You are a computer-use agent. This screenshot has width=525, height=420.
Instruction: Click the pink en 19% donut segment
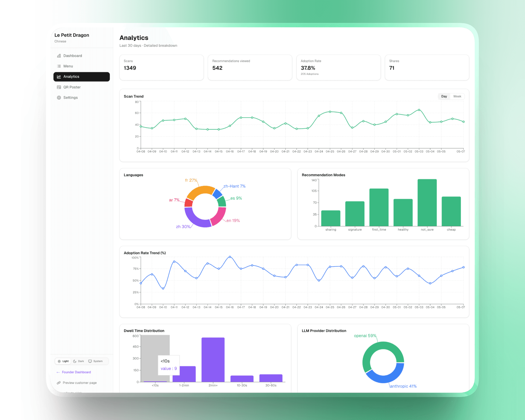coord(220,217)
